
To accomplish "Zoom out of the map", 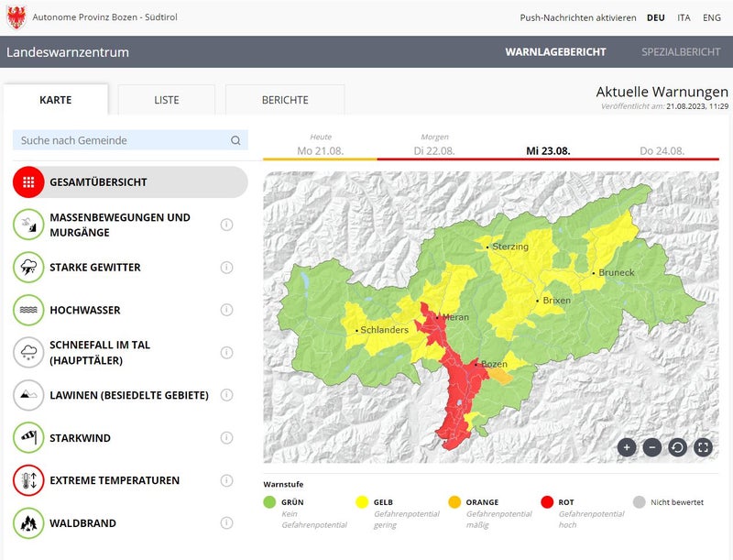I will [x=652, y=447].
